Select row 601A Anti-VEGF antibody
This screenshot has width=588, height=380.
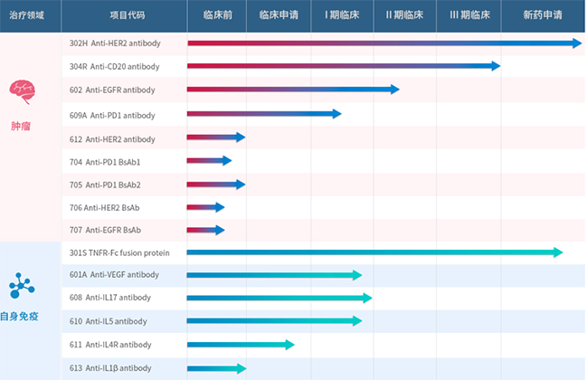(x=323, y=275)
